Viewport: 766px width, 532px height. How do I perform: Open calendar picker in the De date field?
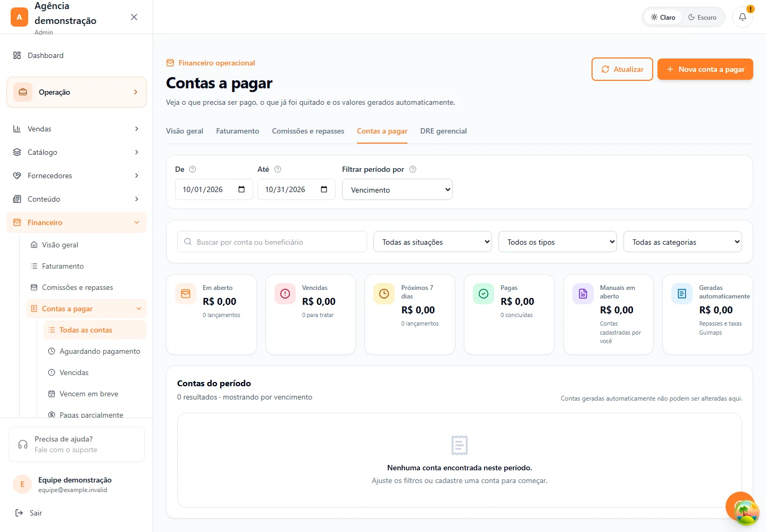pos(242,189)
